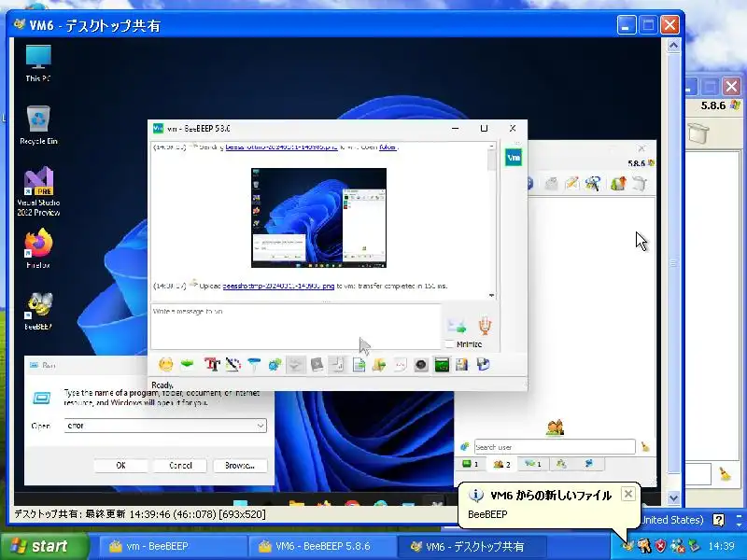
Task: Click OK in the Run dialog
Action: tap(120, 465)
